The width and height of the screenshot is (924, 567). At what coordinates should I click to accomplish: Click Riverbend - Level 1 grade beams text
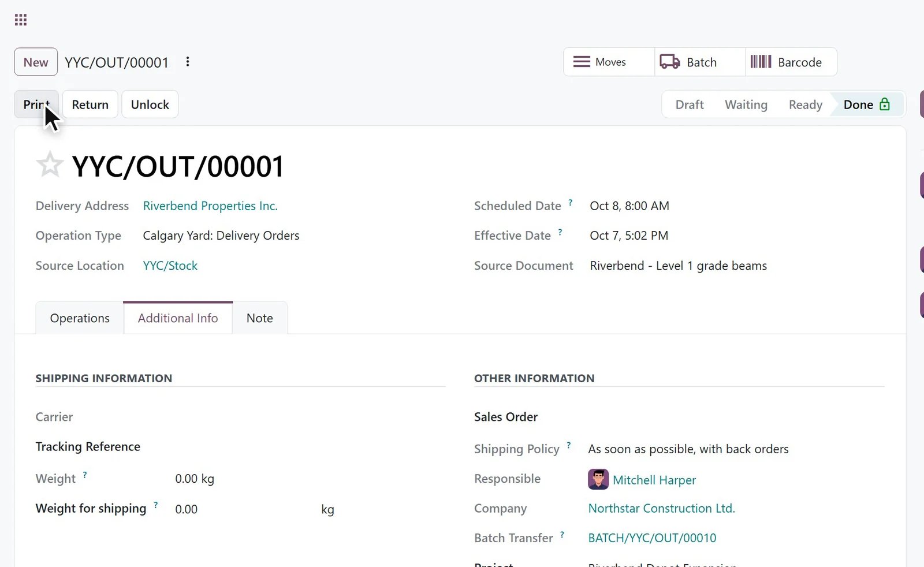(x=679, y=266)
